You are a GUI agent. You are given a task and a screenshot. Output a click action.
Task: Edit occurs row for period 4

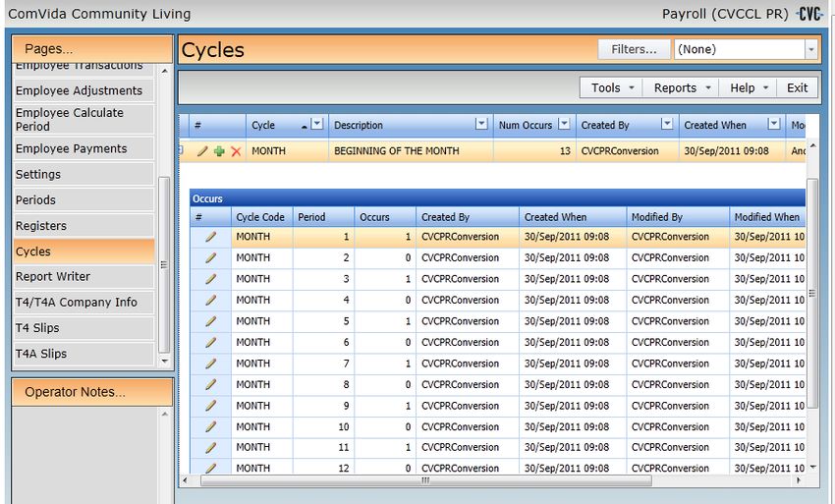tap(211, 300)
